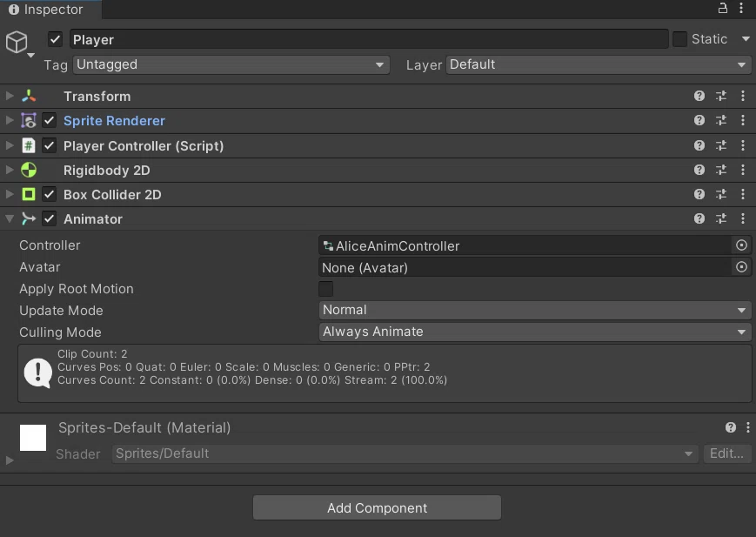Open Box Collider 2D help icon
756x537 pixels.
[x=699, y=194]
